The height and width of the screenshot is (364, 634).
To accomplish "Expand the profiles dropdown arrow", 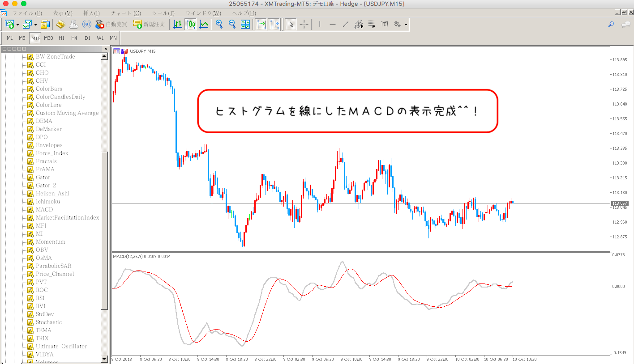I will point(35,25).
